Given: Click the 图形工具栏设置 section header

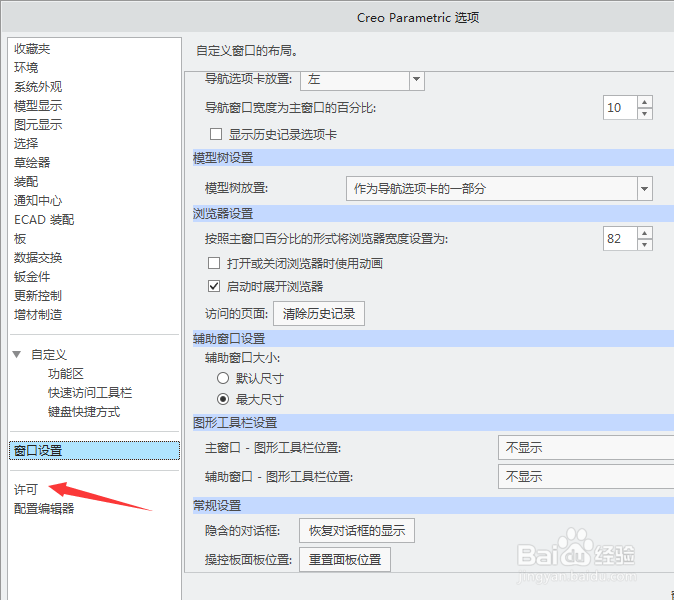Looking at the screenshot, I should point(433,423).
